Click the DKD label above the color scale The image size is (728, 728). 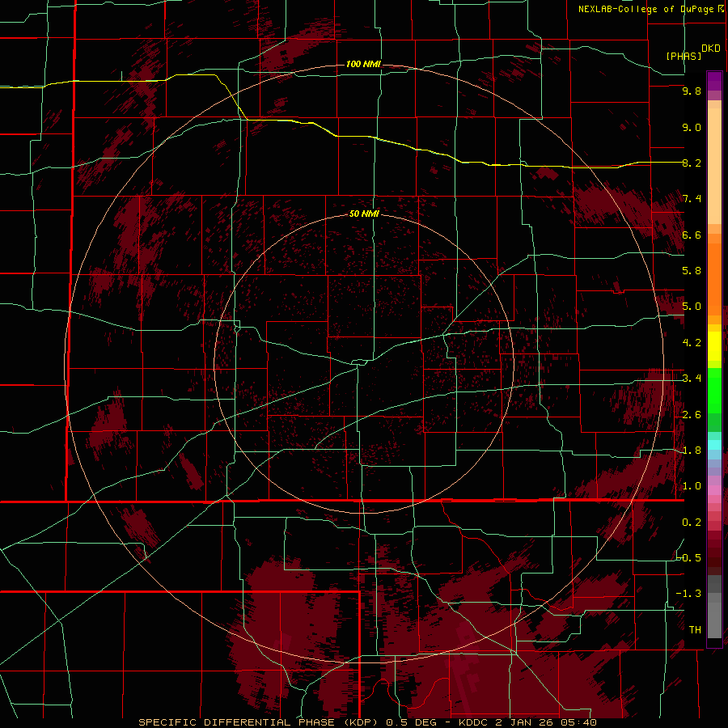(x=710, y=49)
